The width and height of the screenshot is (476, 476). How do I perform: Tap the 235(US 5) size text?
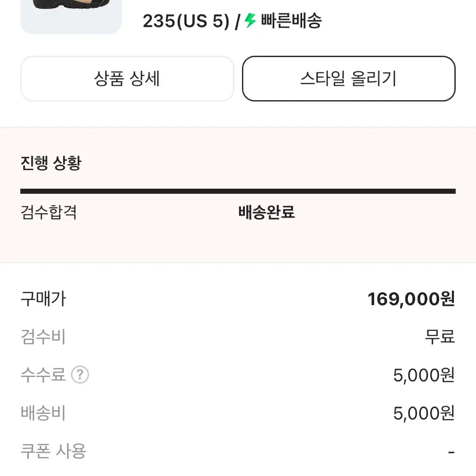pyautogui.click(x=186, y=21)
